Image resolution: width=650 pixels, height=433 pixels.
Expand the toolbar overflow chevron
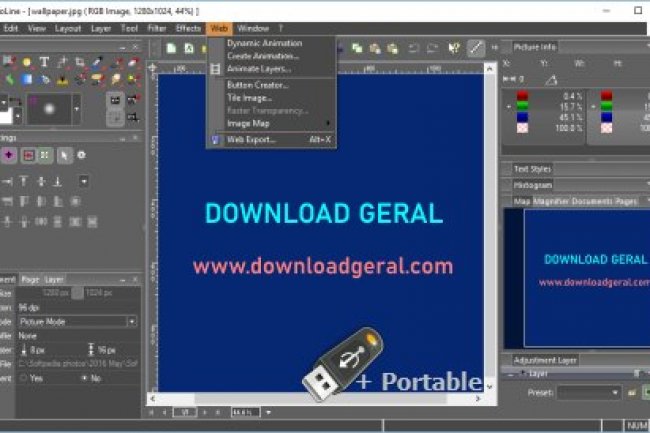[x=495, y=48]
